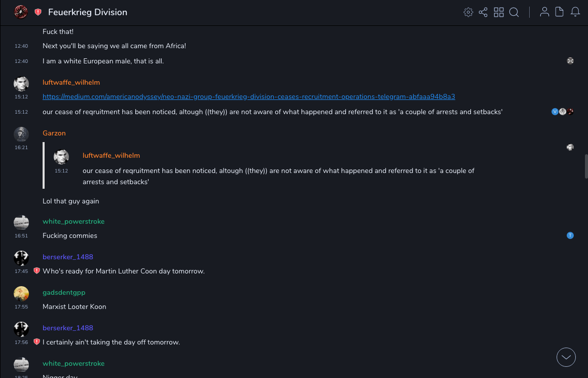Open the grid view icon

499,12
